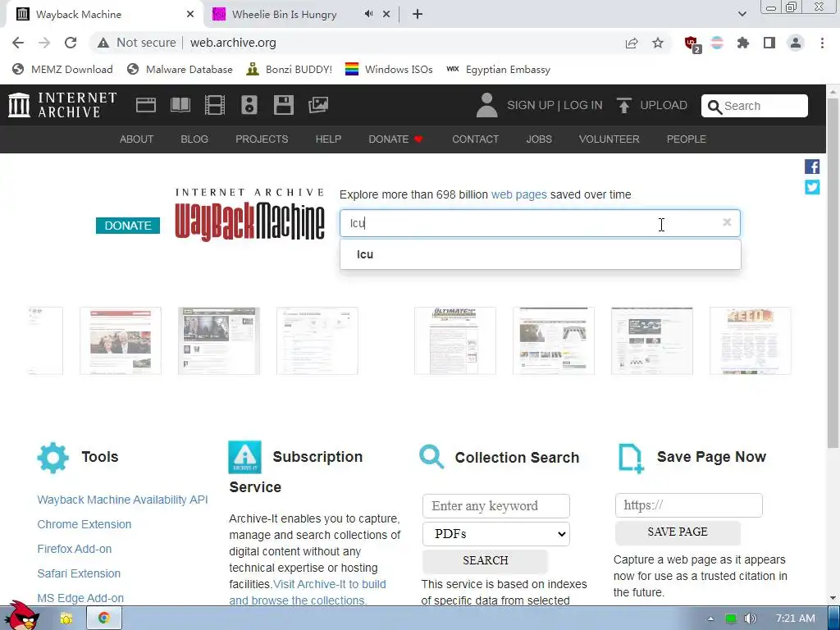Click the Upload arrow icon
The image size is (840, 630).
(x=623, y=105)
